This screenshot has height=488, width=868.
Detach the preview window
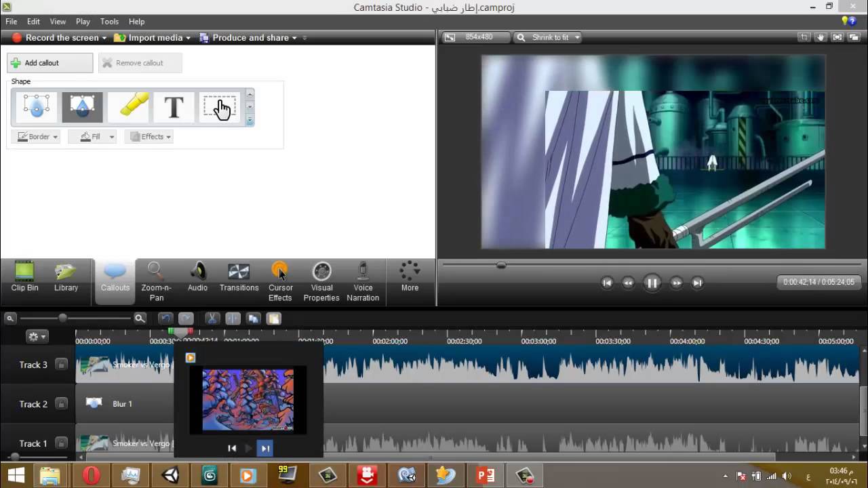(854, 37)
